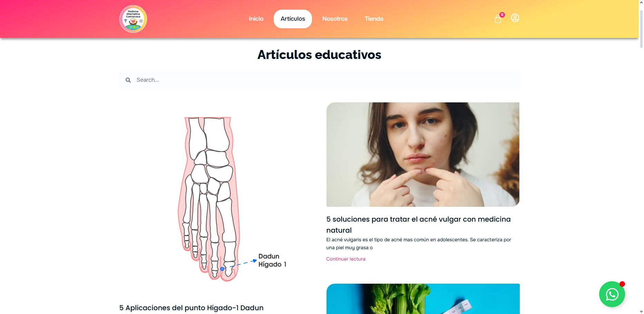Open the Tienda menu item
Viewport: 644px width, 314px height.
(374, 19)
